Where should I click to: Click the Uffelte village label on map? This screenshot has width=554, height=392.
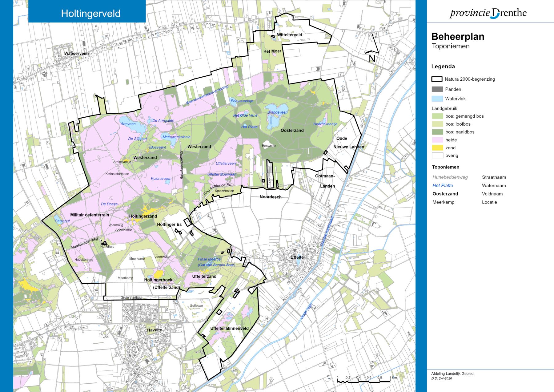coord(297,257)
